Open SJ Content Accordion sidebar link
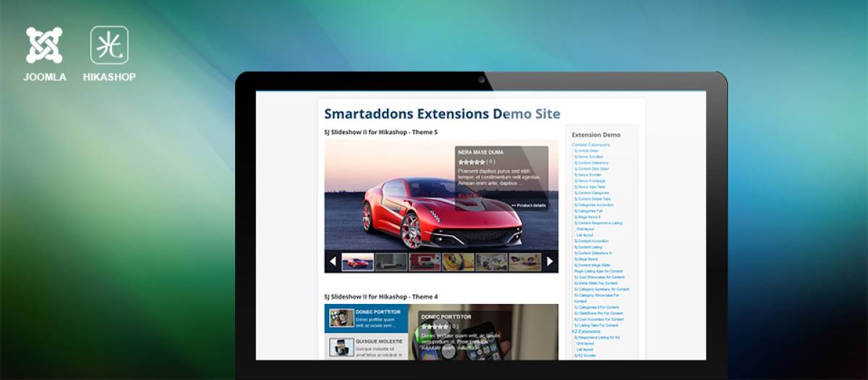Screen dimensions: 868x380 [x=591, y=241]
